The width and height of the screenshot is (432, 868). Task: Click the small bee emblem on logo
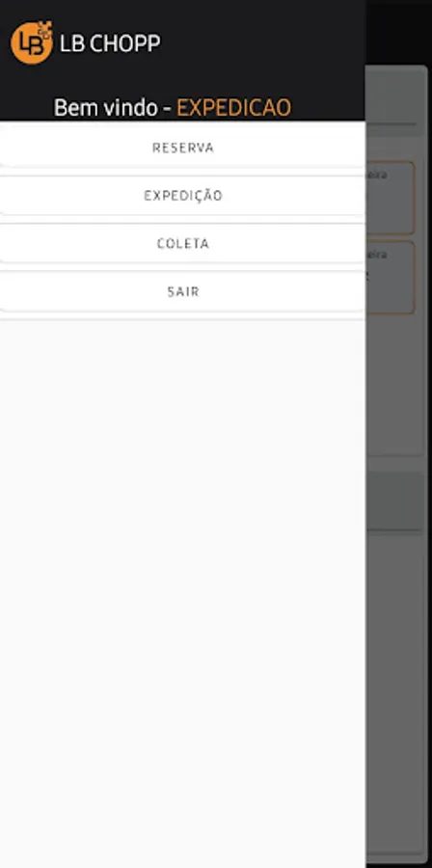coord(45,28)
